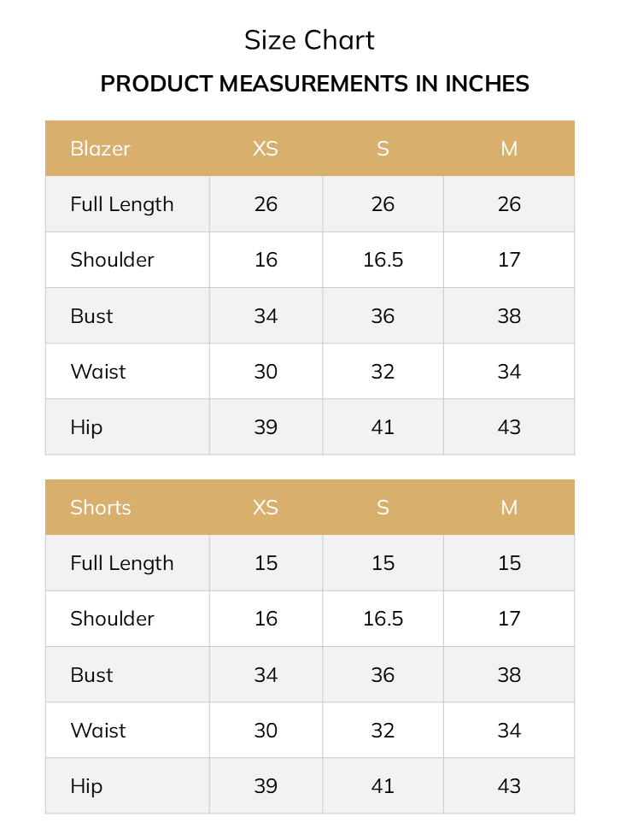Viewport: 620px width, 840px height.
Task: Click Blazer Shoulder value 16.5 for size S
Action: point(383,260)
